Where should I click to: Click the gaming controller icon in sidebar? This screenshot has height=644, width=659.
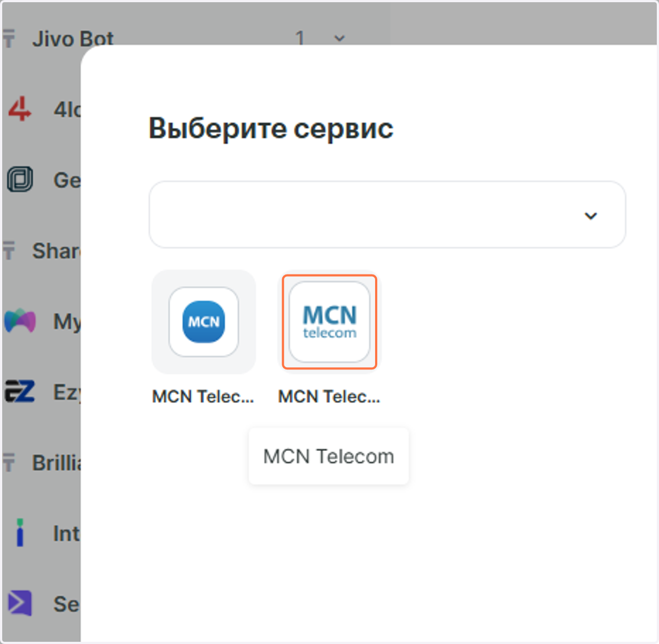[20, 321]
